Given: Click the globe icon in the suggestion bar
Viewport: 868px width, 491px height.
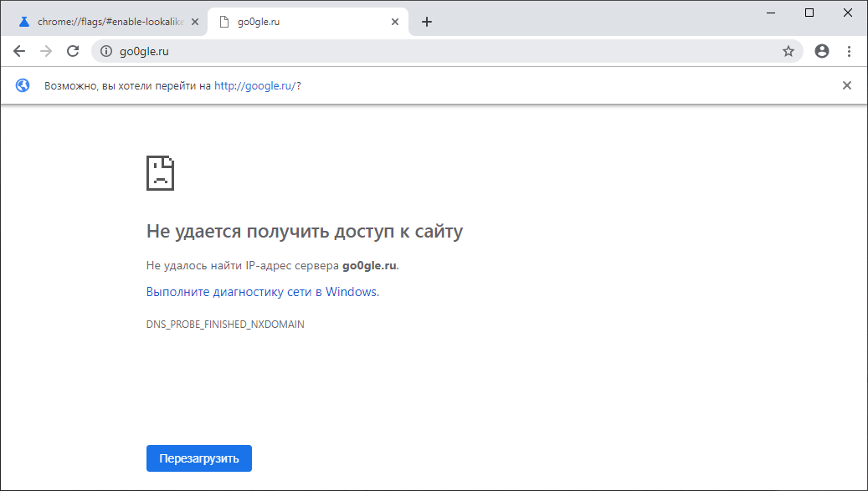Looking at the screenshot, I should tap(22, 84).
